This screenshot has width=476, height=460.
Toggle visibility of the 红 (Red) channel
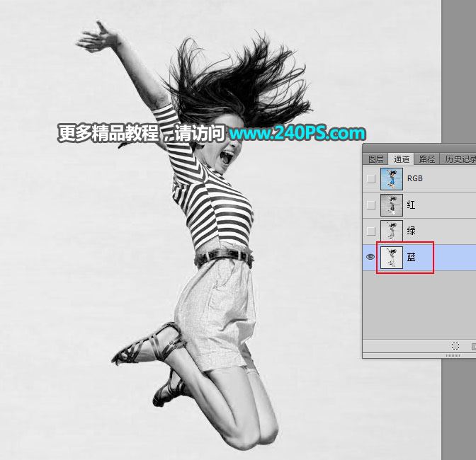370,205
